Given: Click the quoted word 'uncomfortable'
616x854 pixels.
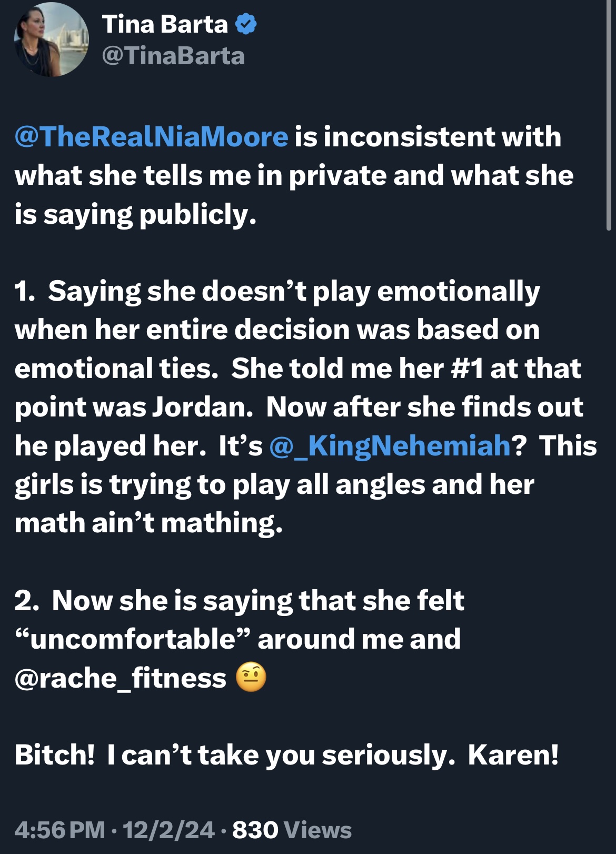Looking at the screenshot, I should (x=133, y=639).
